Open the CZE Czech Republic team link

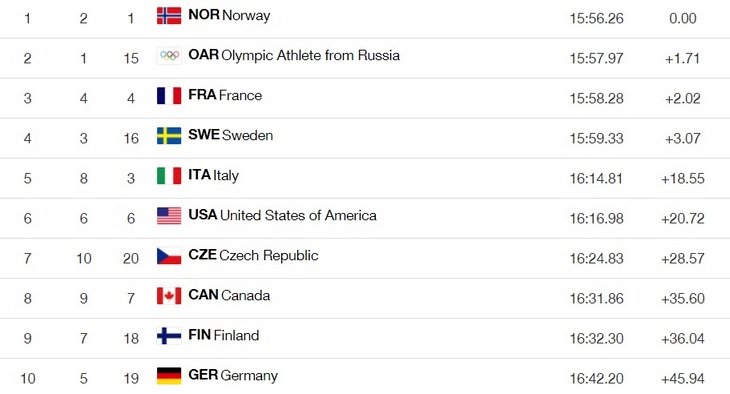(253, 256)
